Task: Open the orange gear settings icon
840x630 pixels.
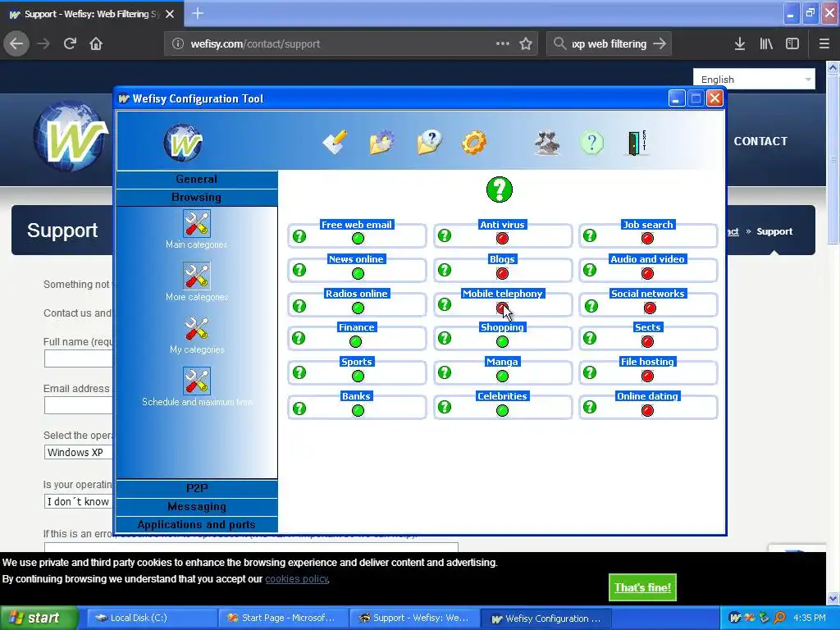Action: pyautogui.click(x=474, y=143)
